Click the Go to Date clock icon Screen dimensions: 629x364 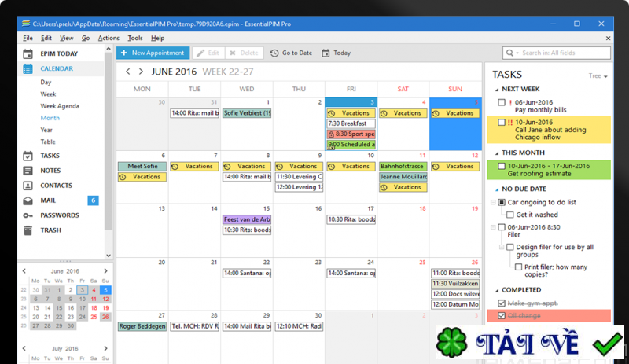pos(274,53)
